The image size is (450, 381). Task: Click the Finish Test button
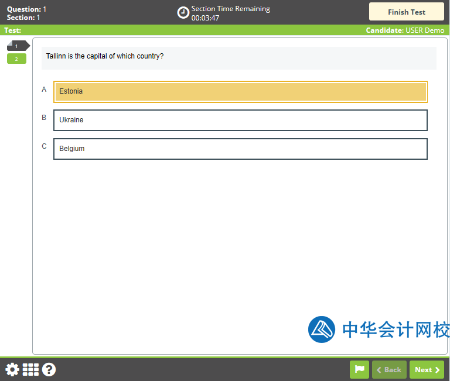point(406,12)
